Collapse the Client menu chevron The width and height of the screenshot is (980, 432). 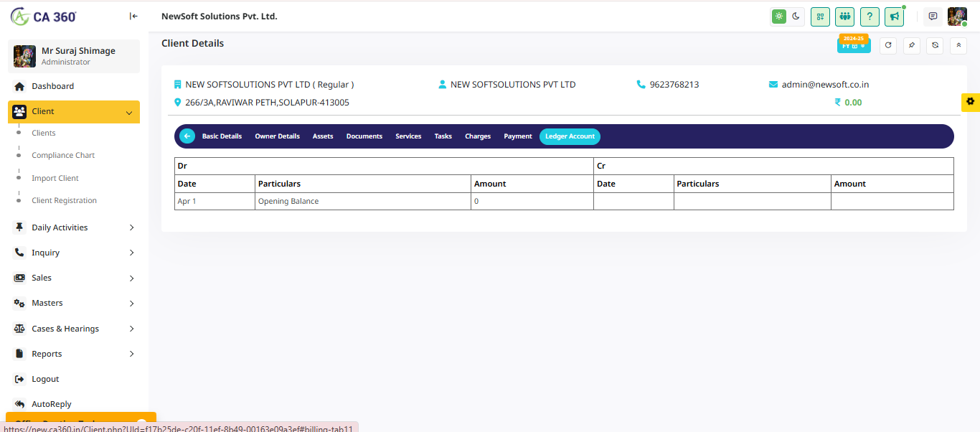129,112
